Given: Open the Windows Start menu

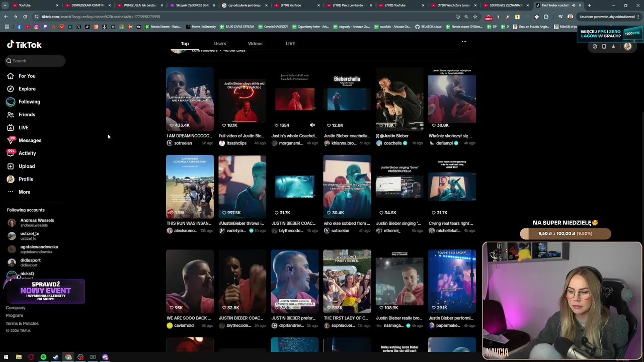Looking at the screenshot, I should 6,357.
